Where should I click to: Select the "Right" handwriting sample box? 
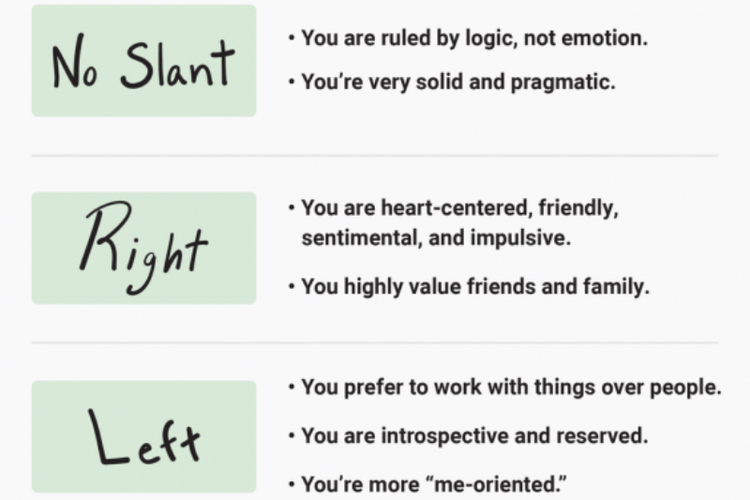point(143,248)
